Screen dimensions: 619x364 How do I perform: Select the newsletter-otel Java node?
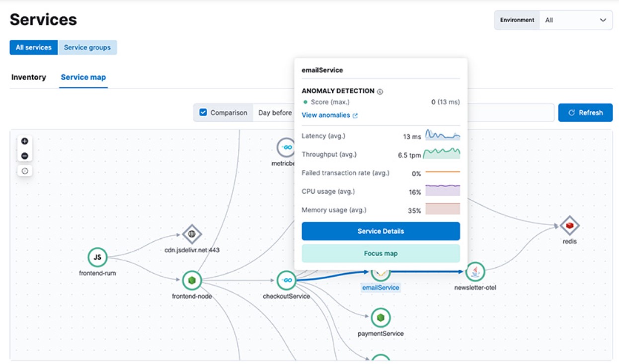(475, 272)
